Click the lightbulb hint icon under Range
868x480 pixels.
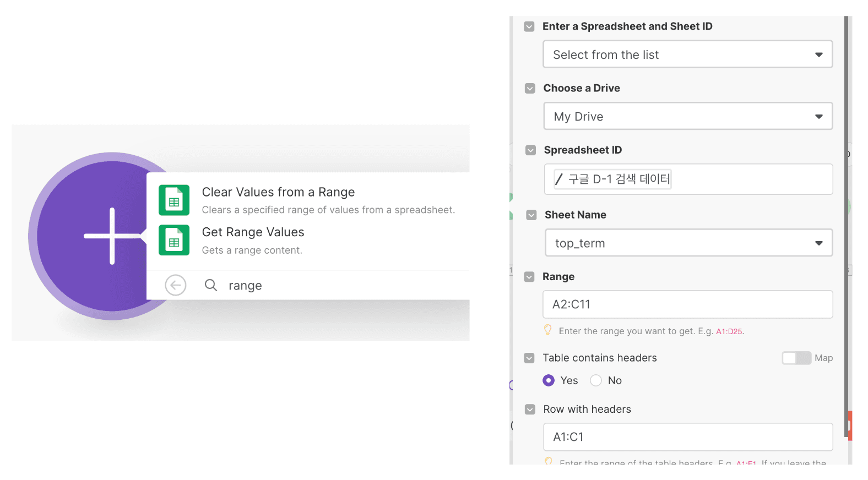[x=548, y=330]
